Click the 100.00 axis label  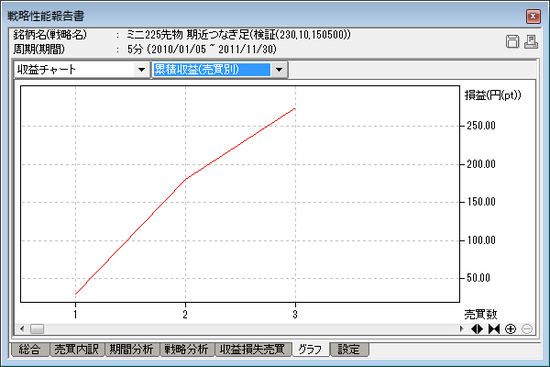(481, 240)
